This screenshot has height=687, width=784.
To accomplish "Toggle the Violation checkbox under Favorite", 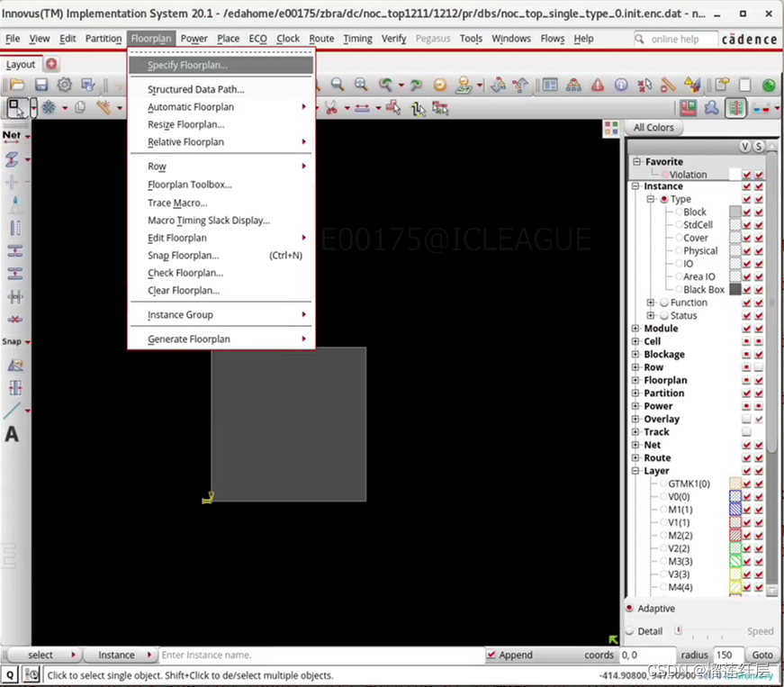I will (x=745, y=174).
